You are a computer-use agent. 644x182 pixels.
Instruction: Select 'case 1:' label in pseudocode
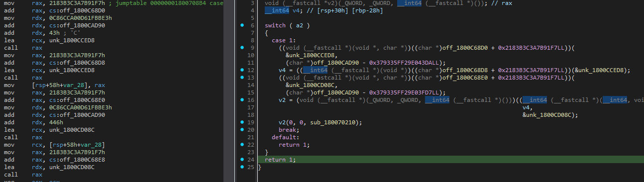coord(284,40)
